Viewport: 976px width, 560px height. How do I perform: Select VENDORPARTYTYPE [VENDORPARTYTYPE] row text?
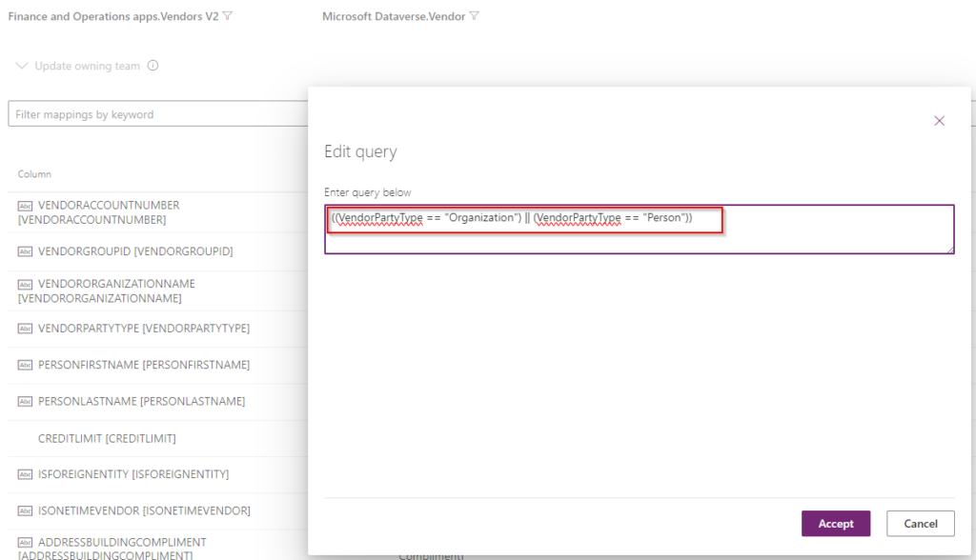pos(144,328)
